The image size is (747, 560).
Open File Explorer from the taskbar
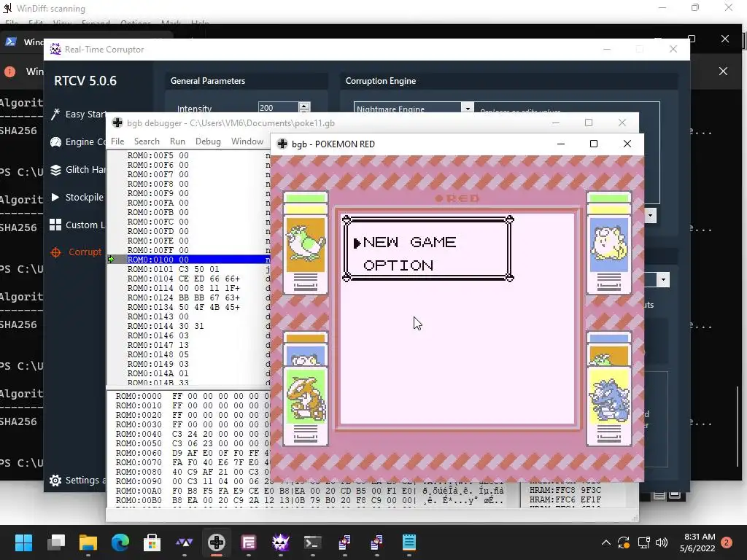[x=88, y=542]
